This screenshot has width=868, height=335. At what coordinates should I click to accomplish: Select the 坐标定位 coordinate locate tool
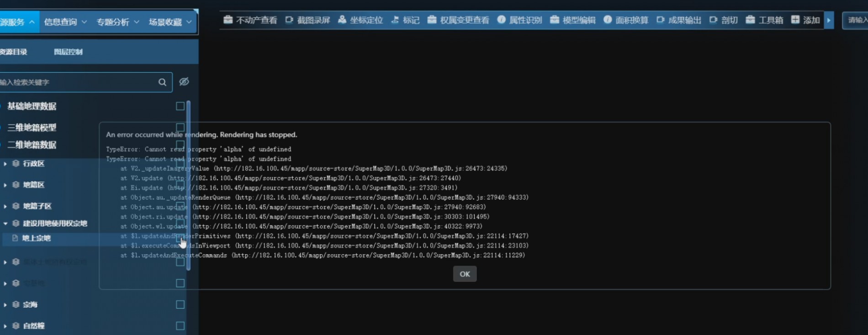(360, 20)
